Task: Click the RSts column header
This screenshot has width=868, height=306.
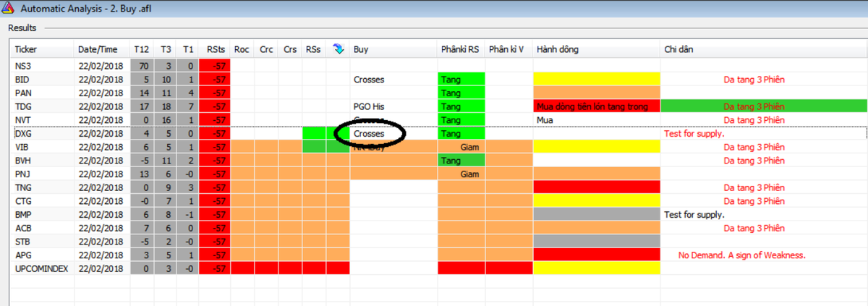Action: click(x=216, y=49)
